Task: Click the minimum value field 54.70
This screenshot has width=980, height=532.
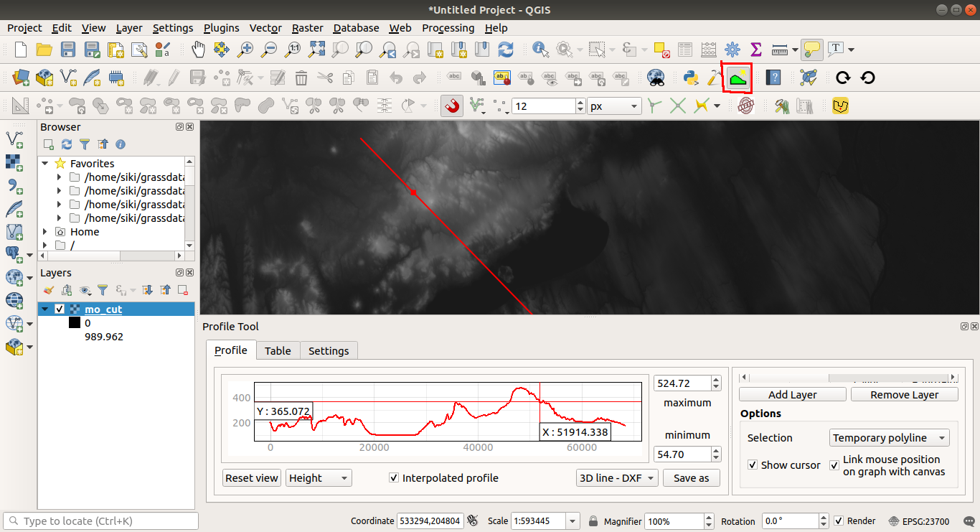Action: [682, 454]
